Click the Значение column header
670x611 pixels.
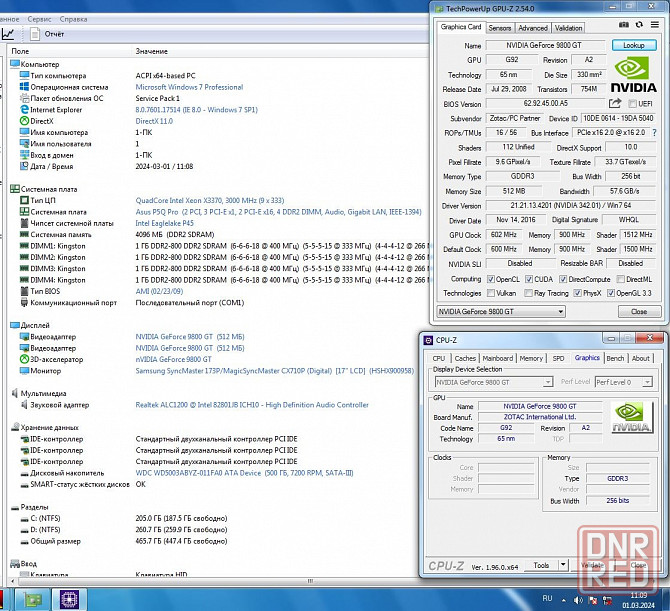pos(151,51)
